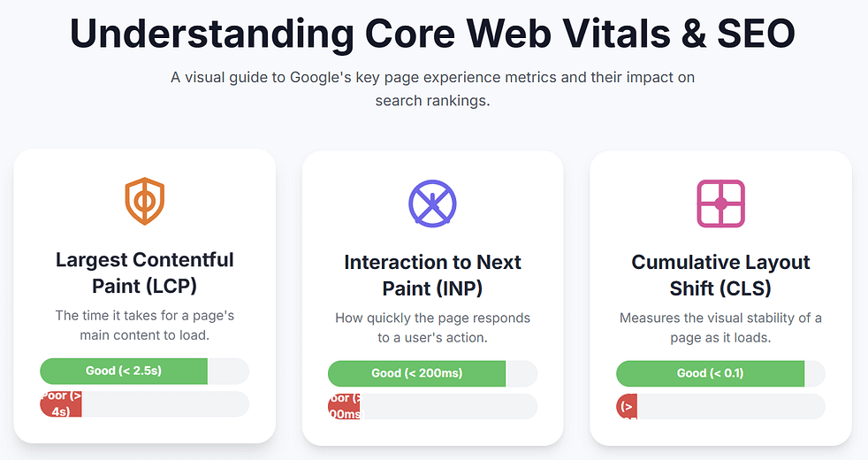The image size is (868, 460).
Task: Select the Cumulative Layout Shift (CLS) title
Action: tap(720, 275)
